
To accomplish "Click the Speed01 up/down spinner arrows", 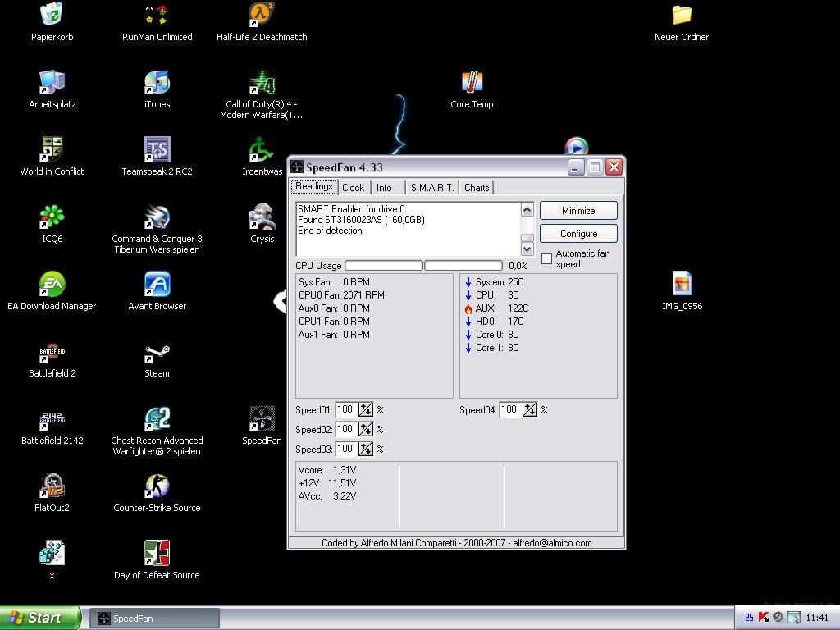I will [x=366, y=410].
